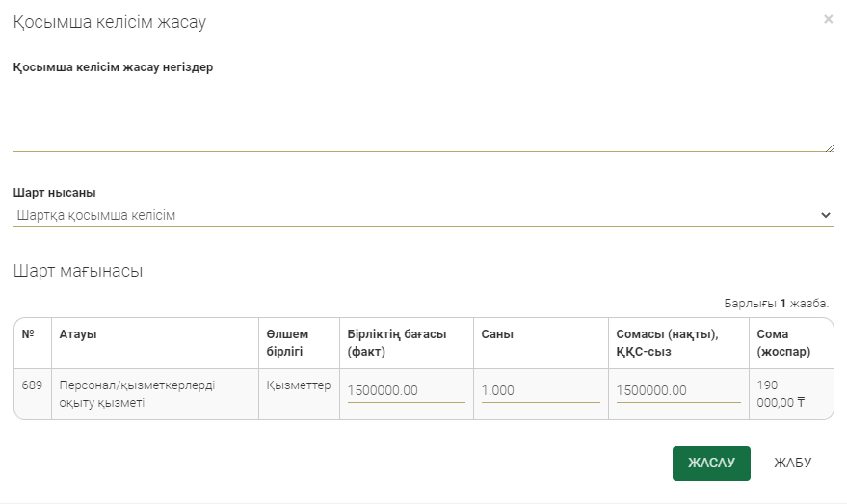Focus the Бірліктің бағасы (факт) input field
Screen dimensions: 847x504
click(406, 390)
